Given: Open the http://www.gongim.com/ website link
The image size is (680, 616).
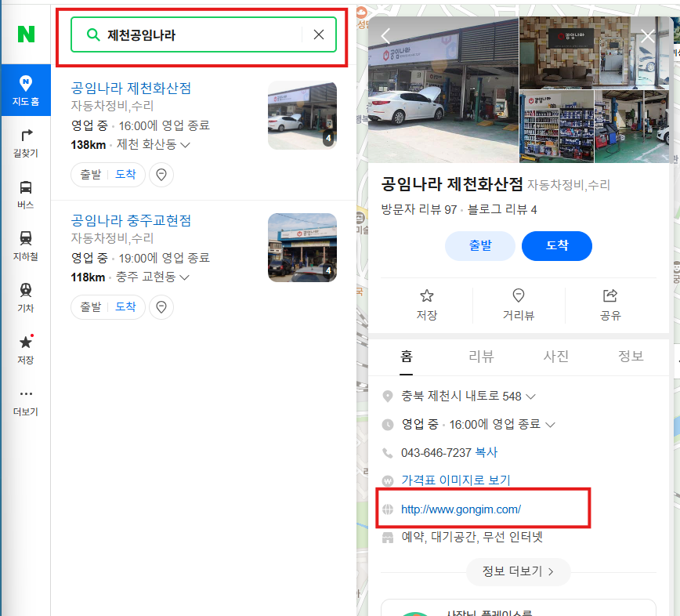Looking at the screenshot, I should pyautogui.click(x=461, y=509).
